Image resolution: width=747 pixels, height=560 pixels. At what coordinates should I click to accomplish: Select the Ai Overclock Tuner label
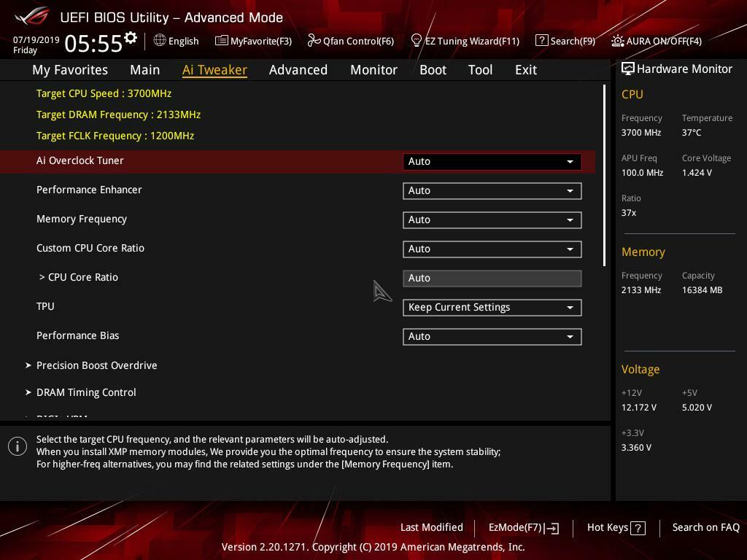[x=80, y=160]
